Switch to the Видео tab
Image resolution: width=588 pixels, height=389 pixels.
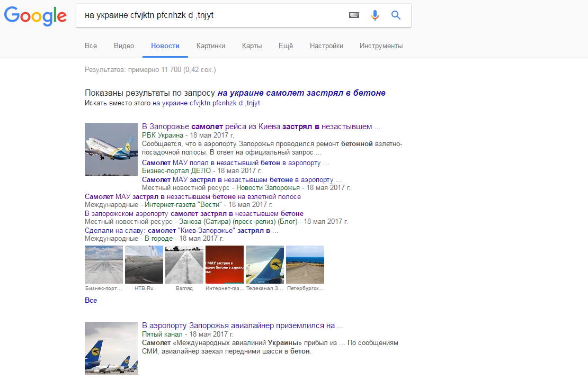tap(124, 46)
